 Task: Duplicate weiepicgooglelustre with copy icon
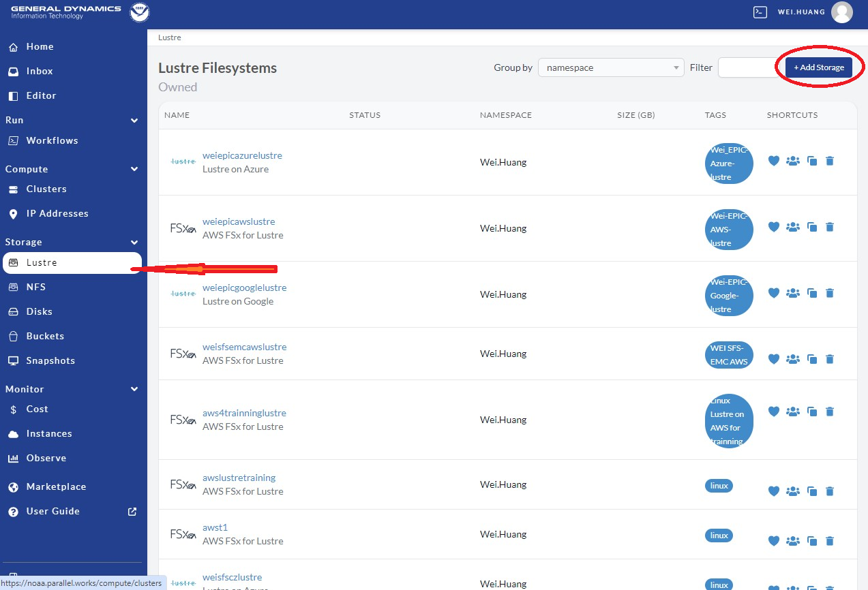coord(812,294)
